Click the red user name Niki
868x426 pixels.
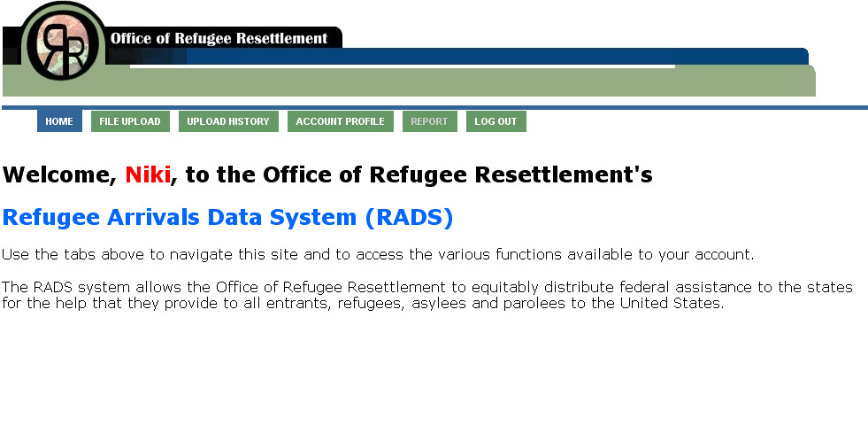pos(147,174)
